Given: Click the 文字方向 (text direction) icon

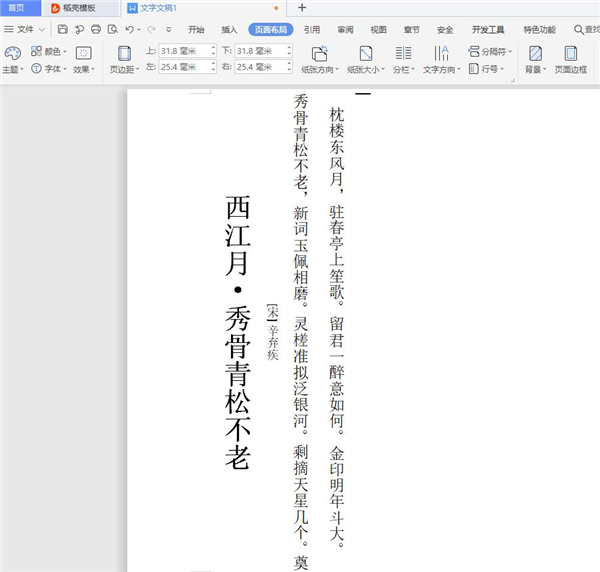Looking at the screenshot, I should tap(441, 53).
